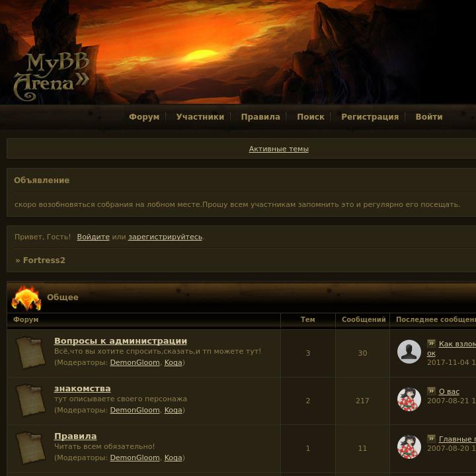Click the MyBB Arena logo

[x=52, y=77]
